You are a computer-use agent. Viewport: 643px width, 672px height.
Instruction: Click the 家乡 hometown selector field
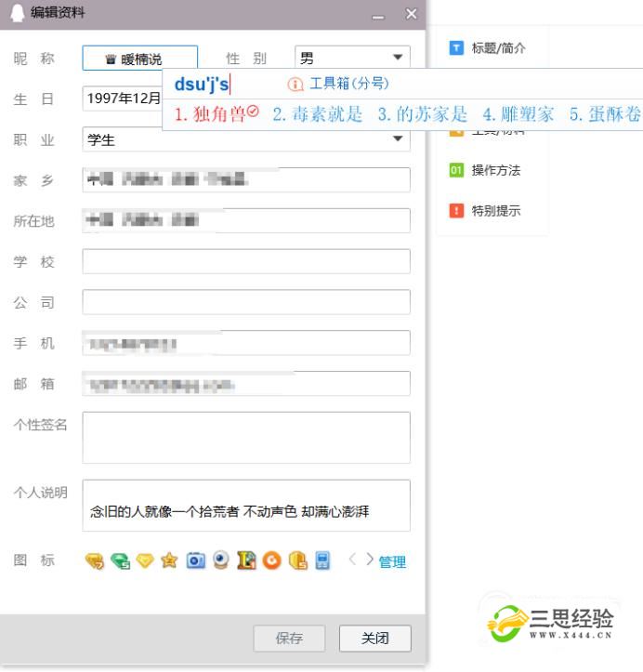click(x=246, y=179)
